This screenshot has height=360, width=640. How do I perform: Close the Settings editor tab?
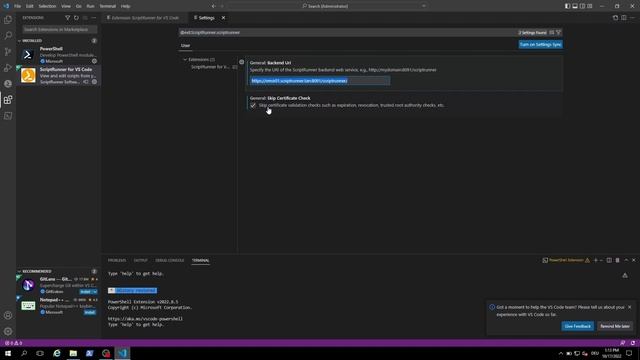223,18
